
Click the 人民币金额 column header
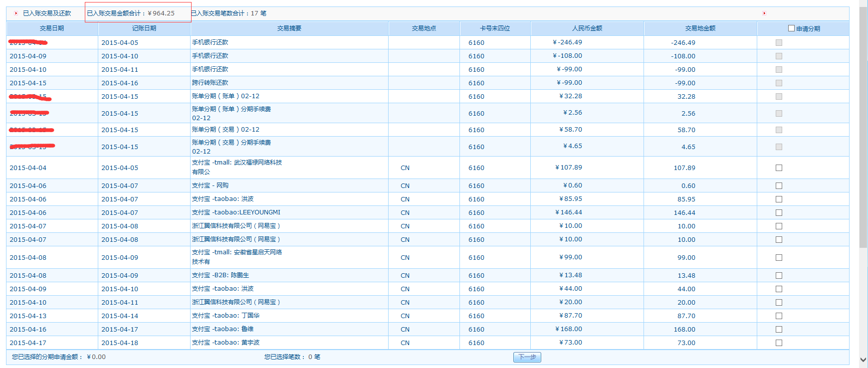(587, 28)
